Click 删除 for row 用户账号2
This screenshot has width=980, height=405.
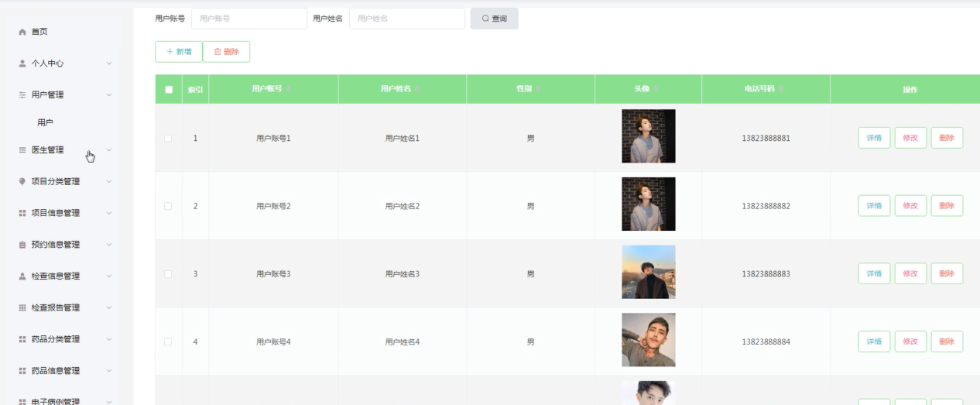click(x=947, y=206)
